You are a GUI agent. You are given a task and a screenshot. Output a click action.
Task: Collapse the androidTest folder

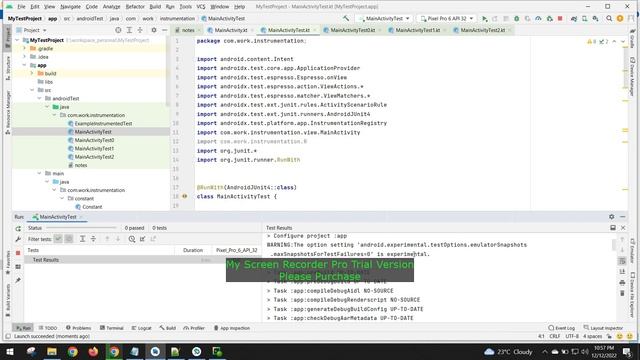pos(39,98)
